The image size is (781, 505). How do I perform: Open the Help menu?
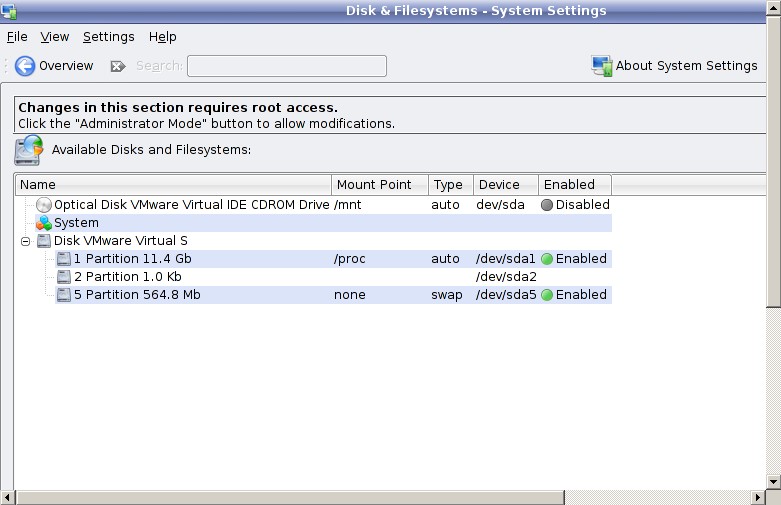point(162,37)
